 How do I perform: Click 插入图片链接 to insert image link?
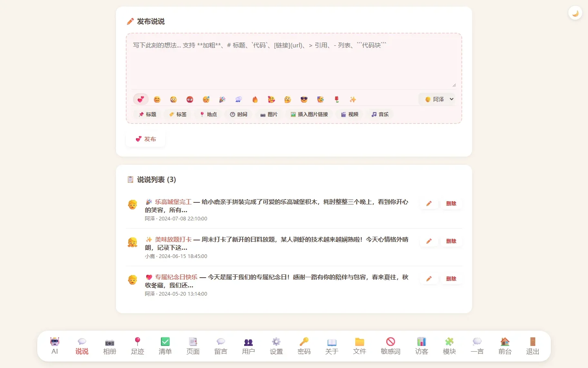click(x=310, y=114)
